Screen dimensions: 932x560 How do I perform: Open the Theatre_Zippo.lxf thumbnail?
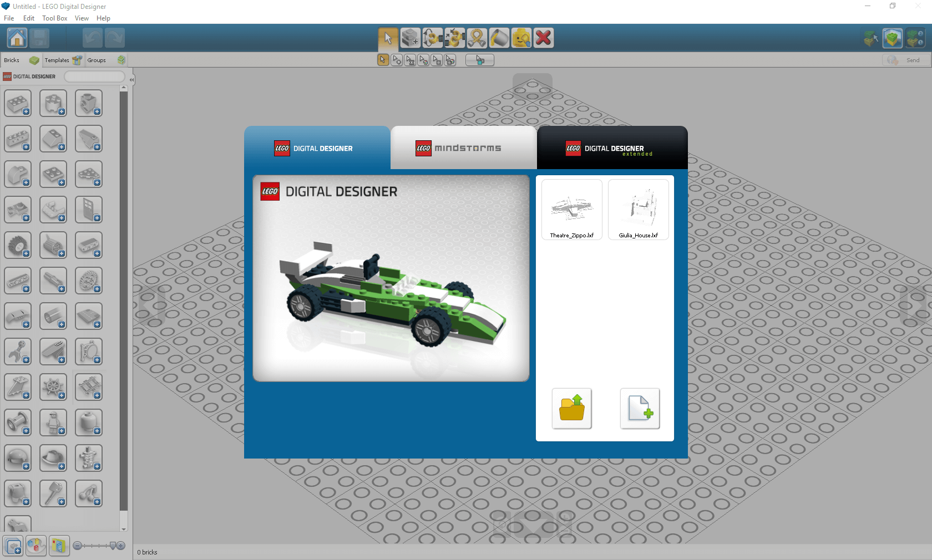571,210
